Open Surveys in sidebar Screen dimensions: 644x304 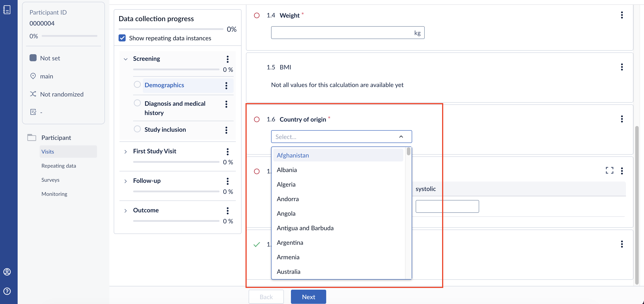(x=50, y=180)
